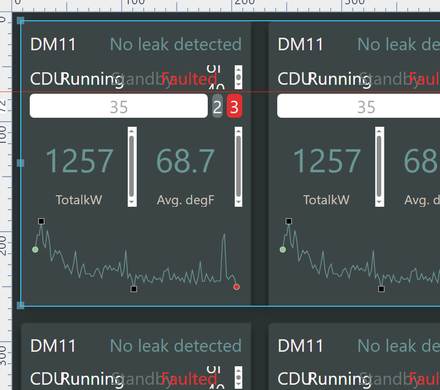This screenshot has width=440, height=390.
Task: Click the bottom-left selection handle of the selected card
Action: click(x=20, y=305)
